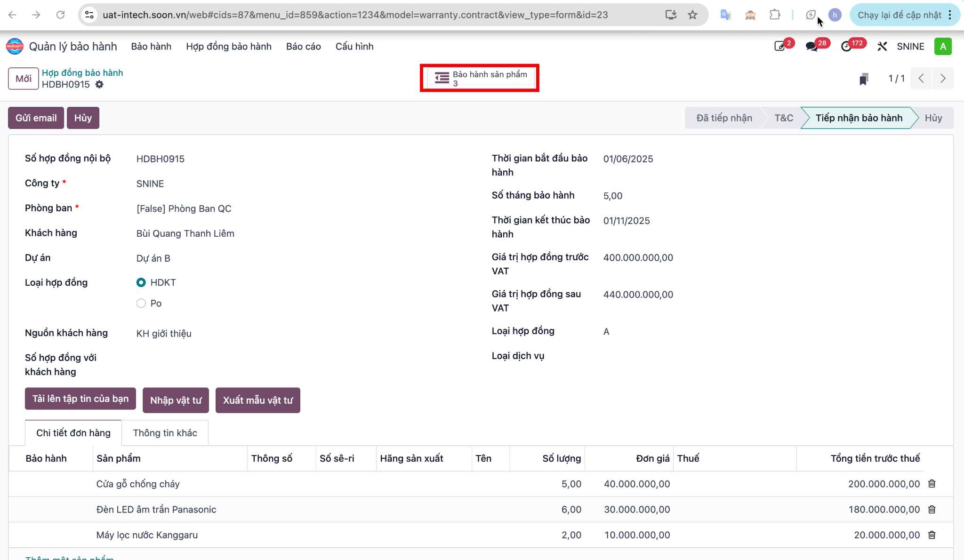Open the green user avatar A
The image size is (964, 560).
pyautogui.click(x=943, y=46)
